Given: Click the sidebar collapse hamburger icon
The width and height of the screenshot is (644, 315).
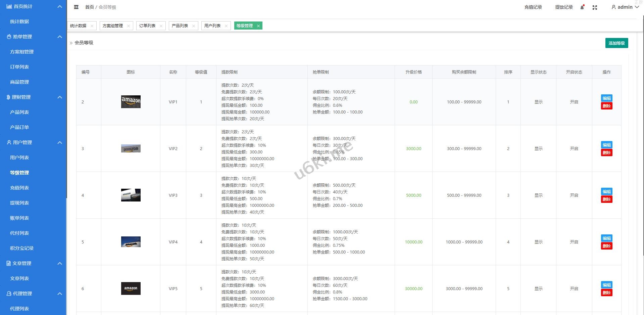Looking at the screenshot, I should coord(76,7).
